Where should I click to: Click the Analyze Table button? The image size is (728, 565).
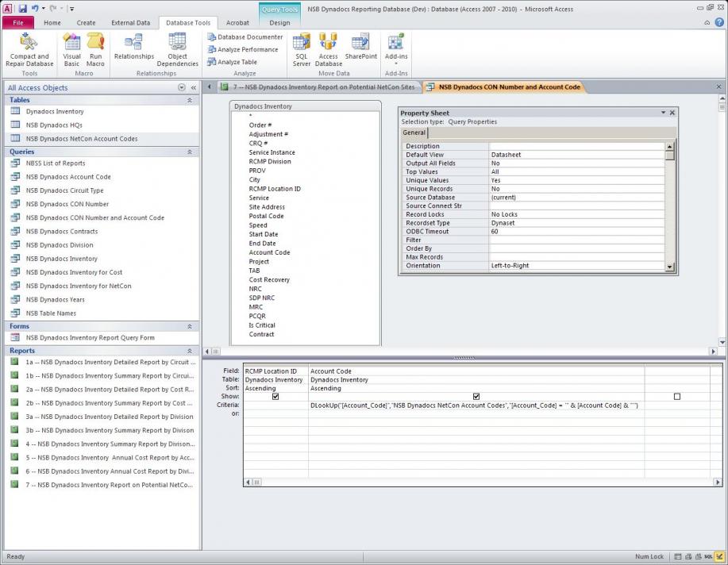click(232, 62)
